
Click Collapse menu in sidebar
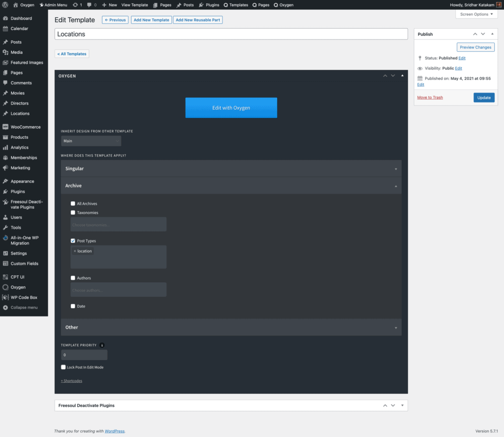[24, 307]
